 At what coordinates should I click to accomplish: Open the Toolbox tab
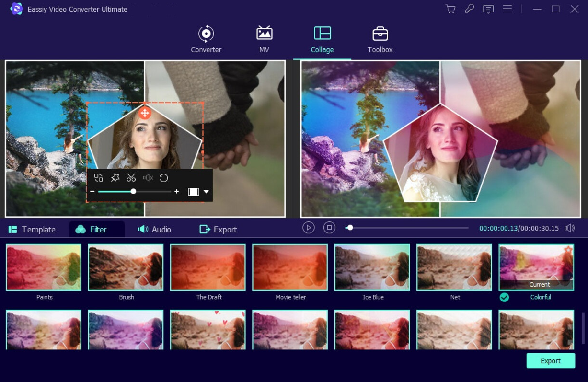pyautogui.click(x=380, y=40)
